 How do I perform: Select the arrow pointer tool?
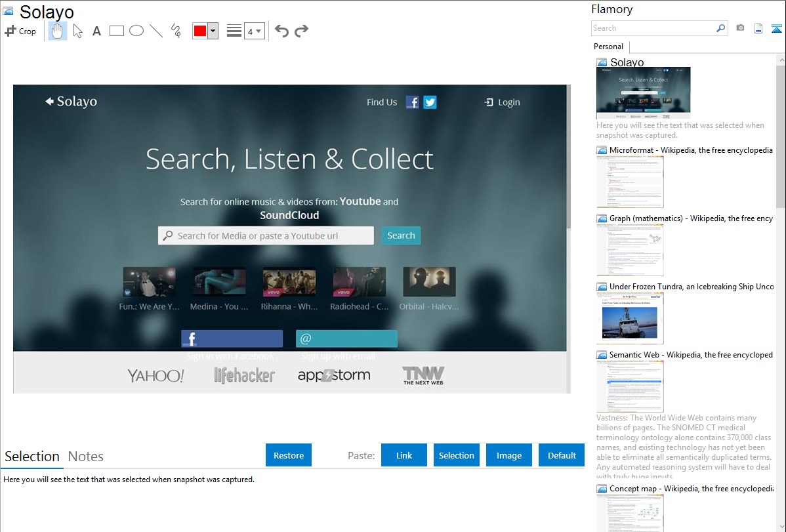coord(77,31)
